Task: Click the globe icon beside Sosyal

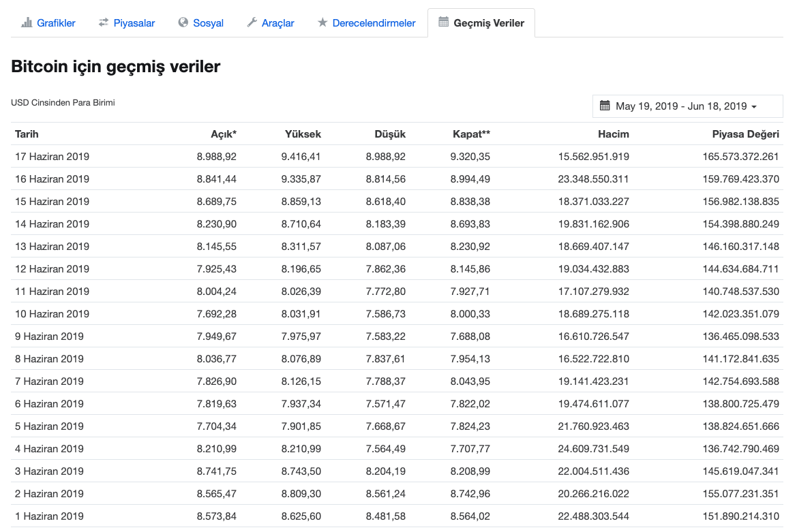Action: (x=183, y=22)
